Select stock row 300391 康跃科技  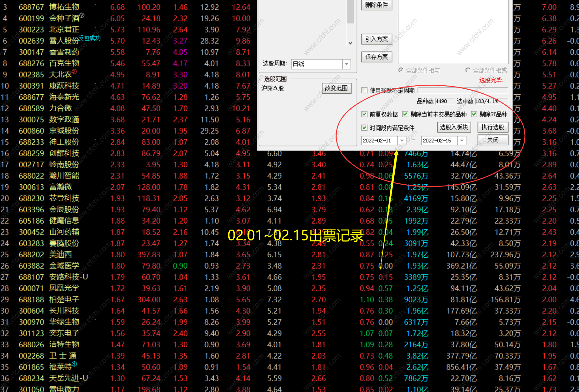[49, 86]
